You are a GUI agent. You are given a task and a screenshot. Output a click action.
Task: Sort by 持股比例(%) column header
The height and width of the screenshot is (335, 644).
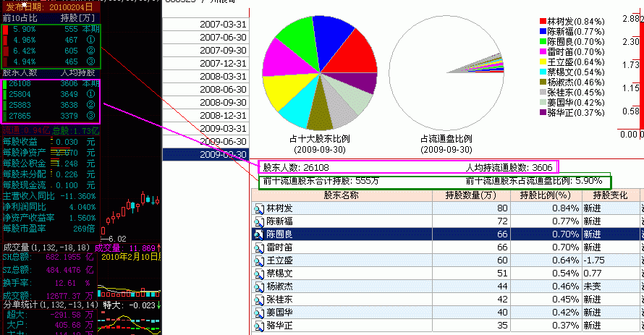click(546, 195)
